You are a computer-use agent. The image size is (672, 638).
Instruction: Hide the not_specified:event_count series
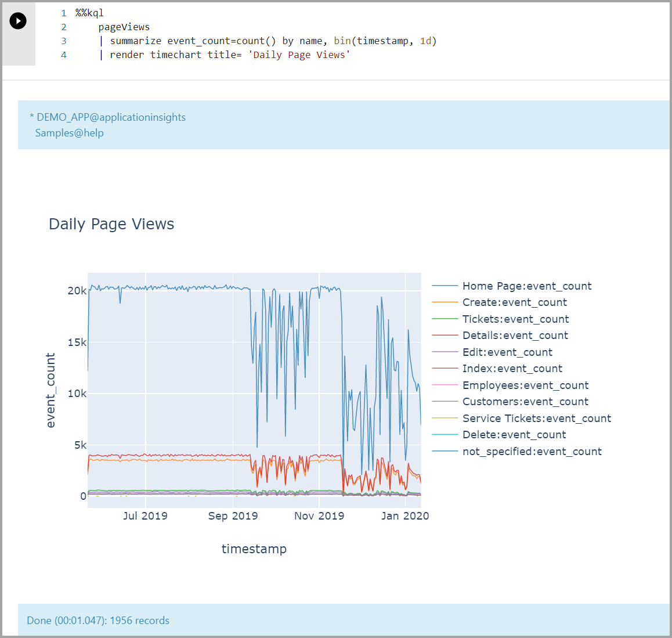[x=532, y=451]
